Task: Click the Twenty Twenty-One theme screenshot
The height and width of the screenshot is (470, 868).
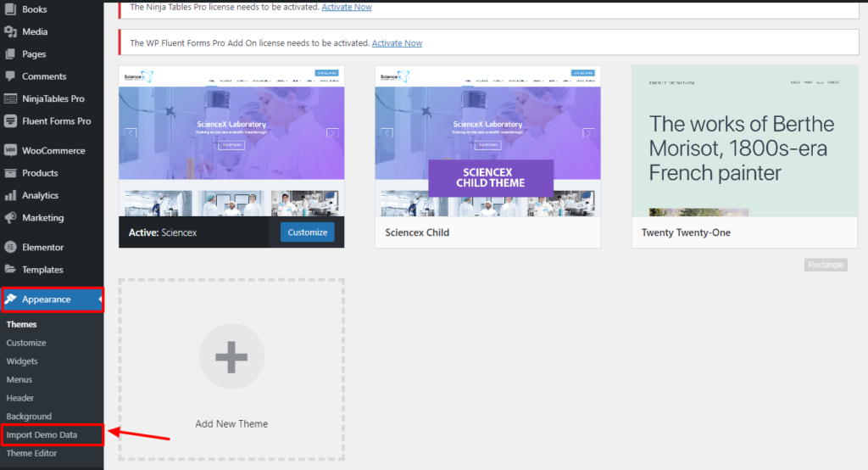Action: (744, 141)
